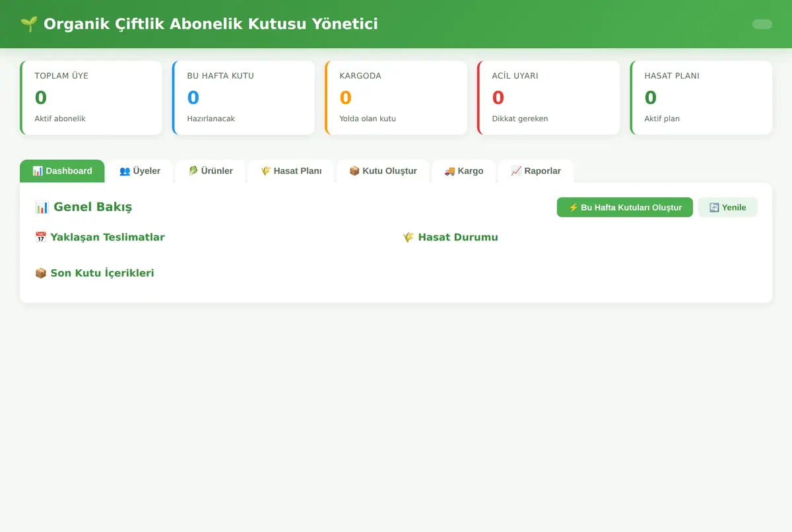The height and width of the screenshot is (532, 792).
Task: Click the Yolda olan kutu caption
Action: click(368, 119)
